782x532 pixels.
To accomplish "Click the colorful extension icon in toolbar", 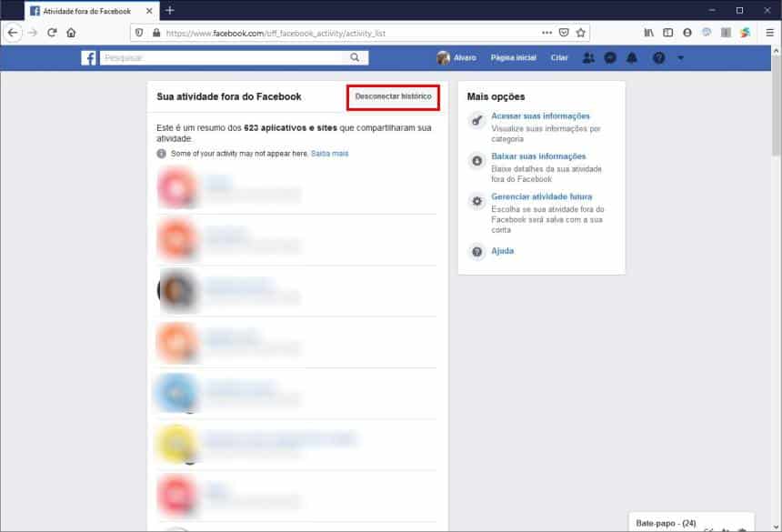I will (745, 33).
